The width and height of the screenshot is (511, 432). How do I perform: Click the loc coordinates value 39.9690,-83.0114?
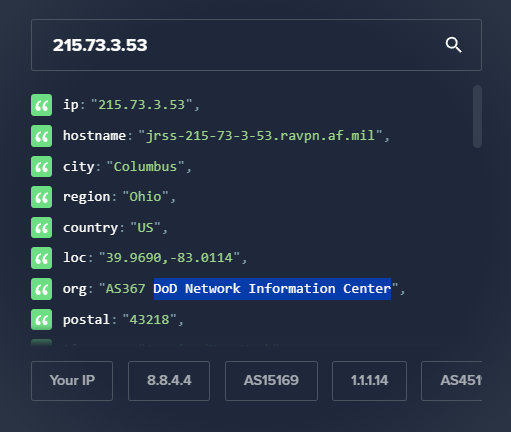tap(169, 258)
